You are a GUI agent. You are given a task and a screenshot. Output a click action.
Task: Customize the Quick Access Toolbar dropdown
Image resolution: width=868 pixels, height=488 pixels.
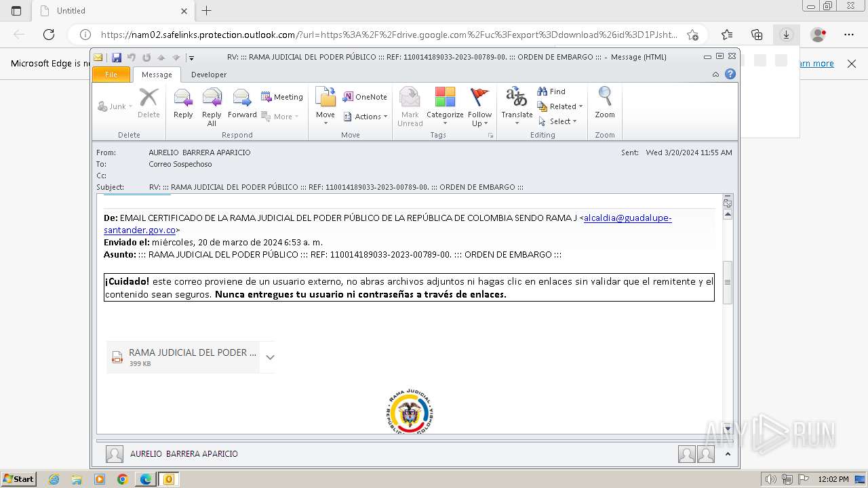[x=192, y=58]
